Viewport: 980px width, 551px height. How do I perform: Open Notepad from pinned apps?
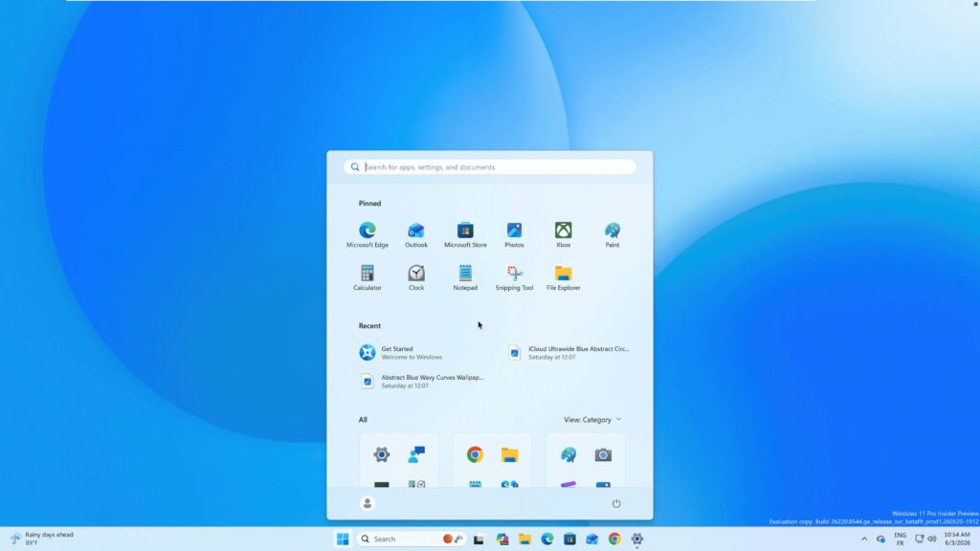465,278
